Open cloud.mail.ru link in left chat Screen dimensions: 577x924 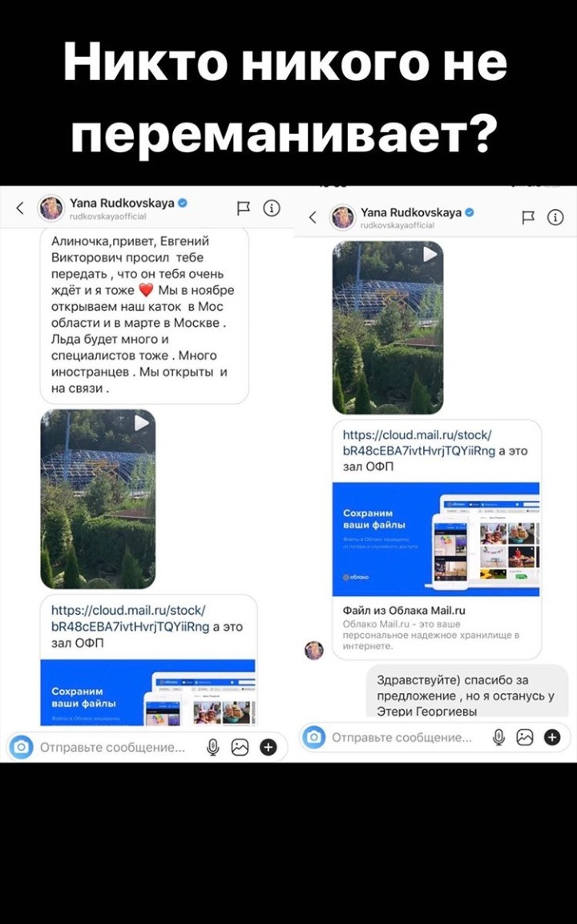coord(131,618)
